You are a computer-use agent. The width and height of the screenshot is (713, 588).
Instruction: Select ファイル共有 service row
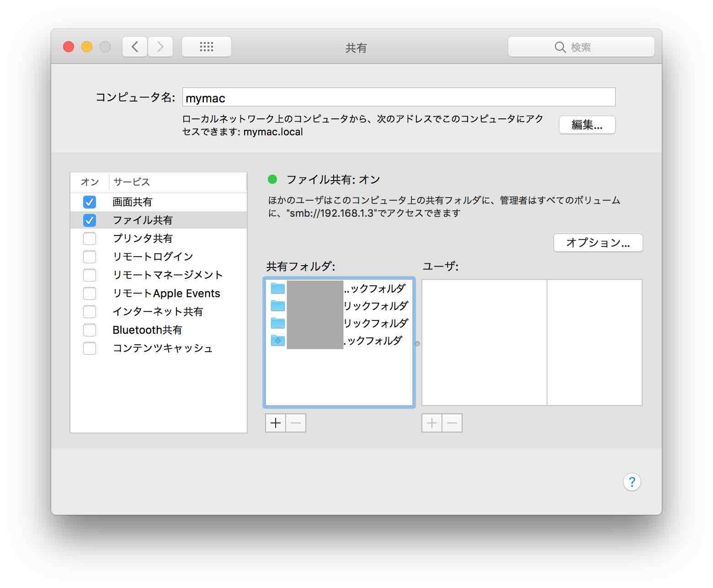point(159,220)
